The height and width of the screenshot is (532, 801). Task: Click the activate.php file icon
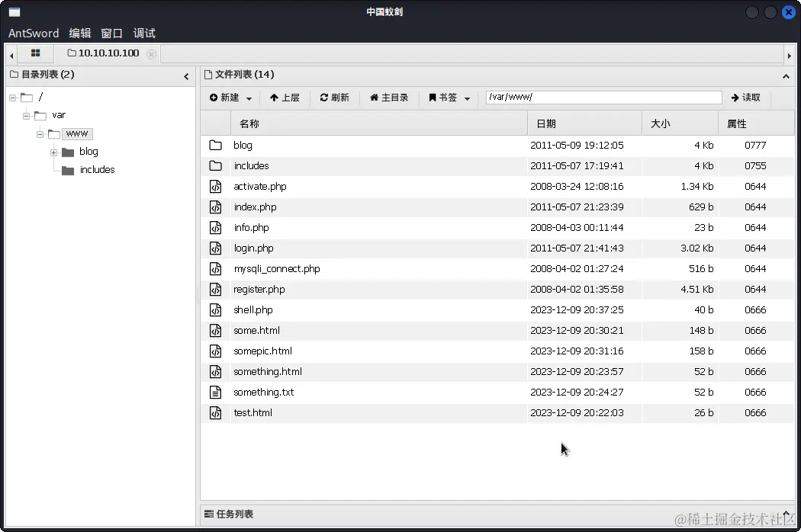(x=216, y=187)
